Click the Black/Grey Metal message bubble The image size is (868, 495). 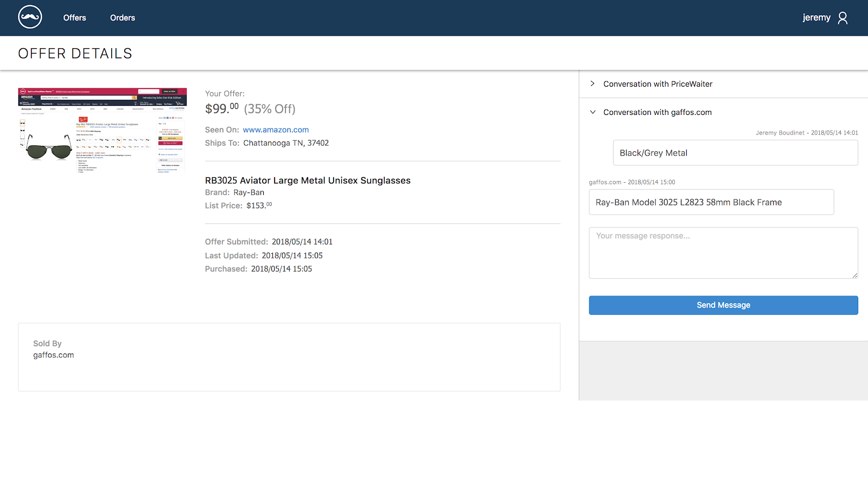tap(735, 153)
